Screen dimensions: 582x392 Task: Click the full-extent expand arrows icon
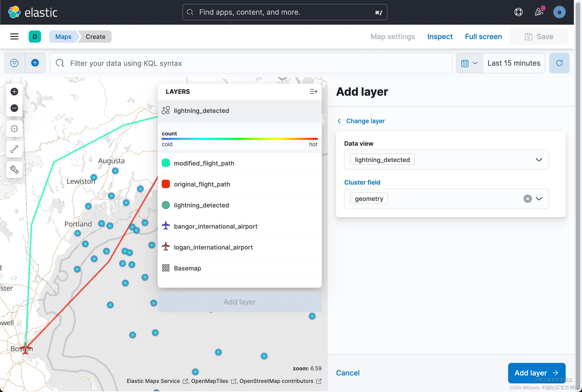[x=14, y=149]
